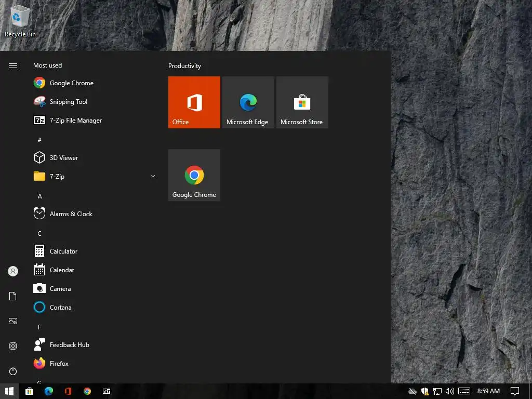The height and width of the screenshot is (399, 532).
Task: Open Google Chrome from Most used list
Action: (95, 83)
